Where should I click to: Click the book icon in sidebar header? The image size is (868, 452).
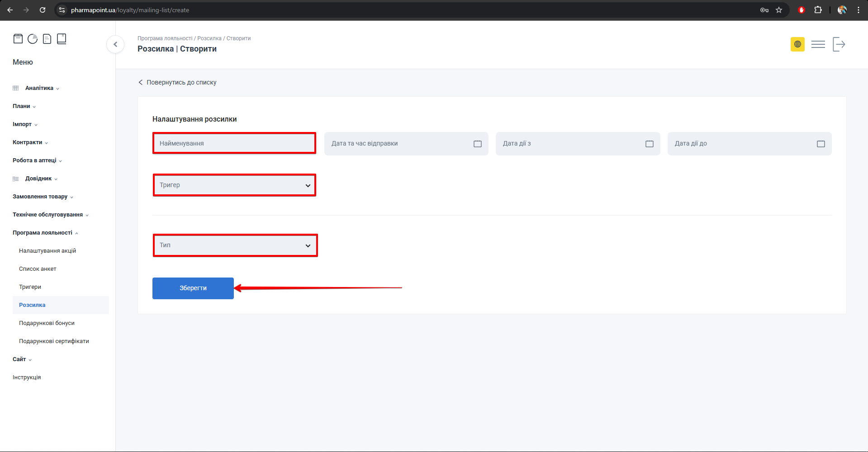(x=62, y=39)
